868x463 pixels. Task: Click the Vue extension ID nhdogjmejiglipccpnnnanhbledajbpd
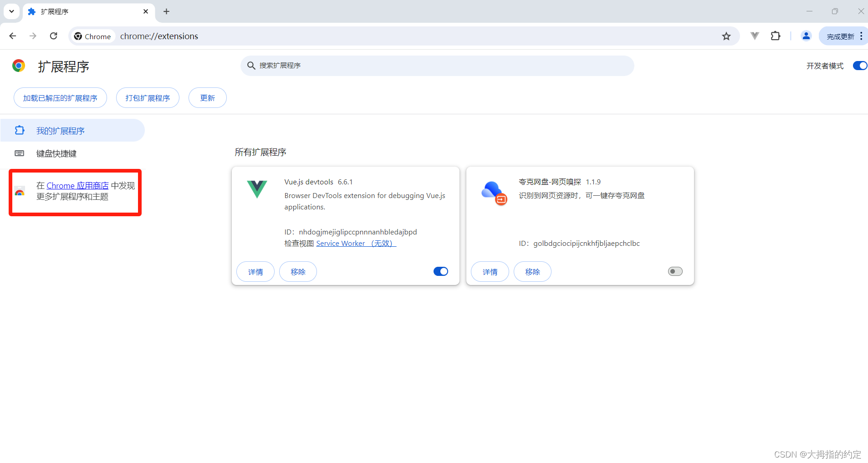pyautogui.click(x=358, y=232)
